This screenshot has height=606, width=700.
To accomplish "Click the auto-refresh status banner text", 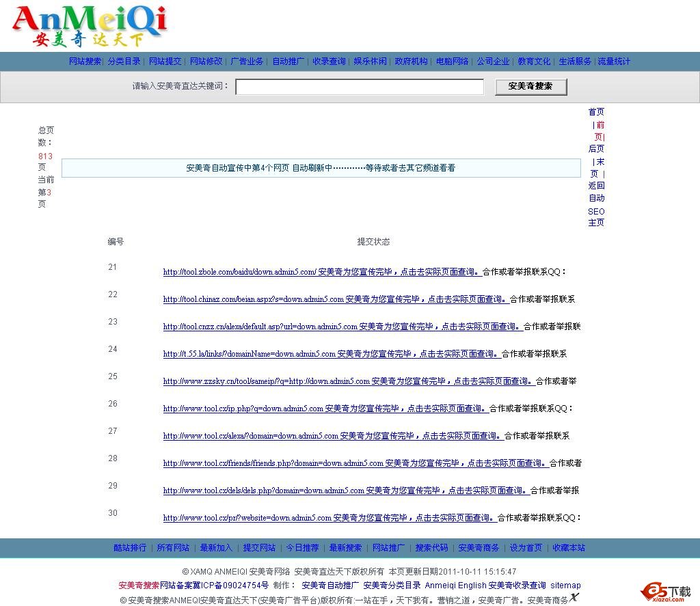I will [x=321, y=168].
